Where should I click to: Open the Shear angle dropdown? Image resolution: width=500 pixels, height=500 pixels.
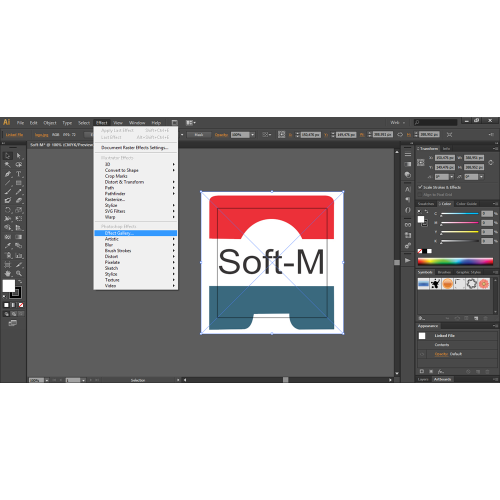pyautogui.click(x=481, y=177)
